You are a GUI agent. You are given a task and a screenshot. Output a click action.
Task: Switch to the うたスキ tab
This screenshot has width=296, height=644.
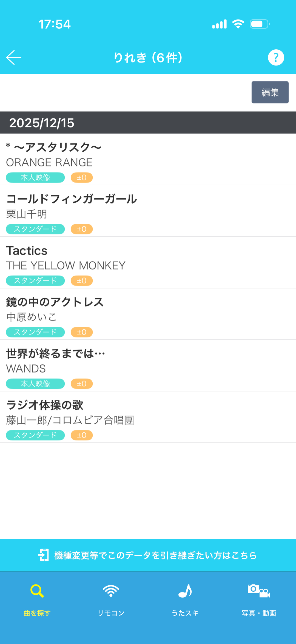(x=185, y=613)
